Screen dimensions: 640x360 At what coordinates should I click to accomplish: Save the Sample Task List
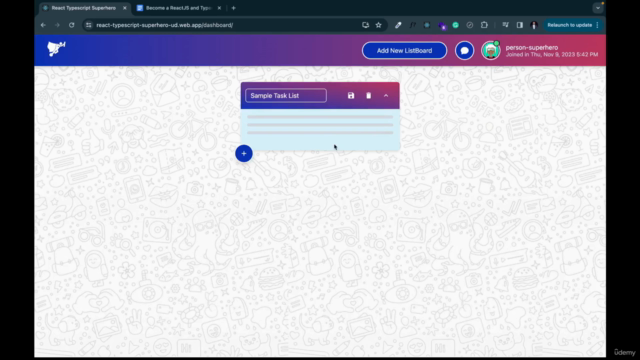point(351,96)
